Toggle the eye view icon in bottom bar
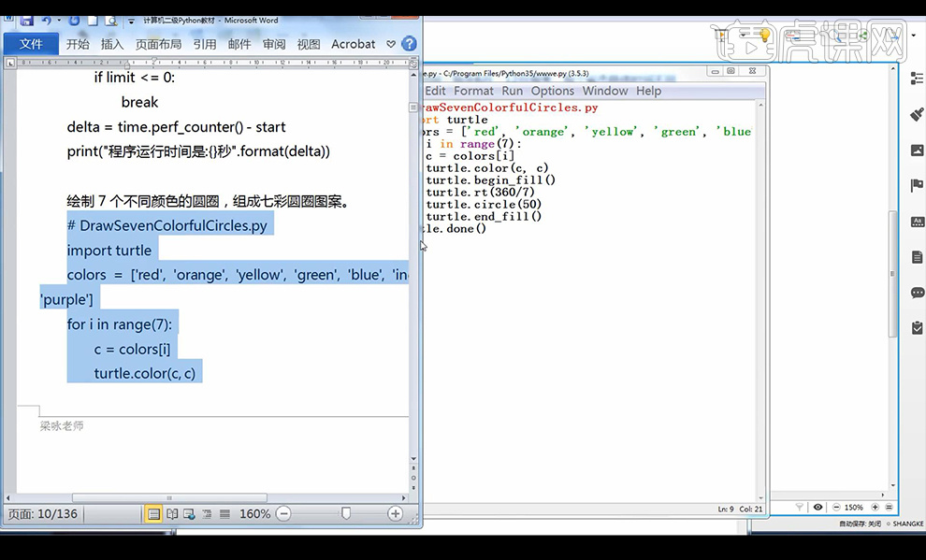The height and width of the screenshot is (560, 926). [817, 508]
